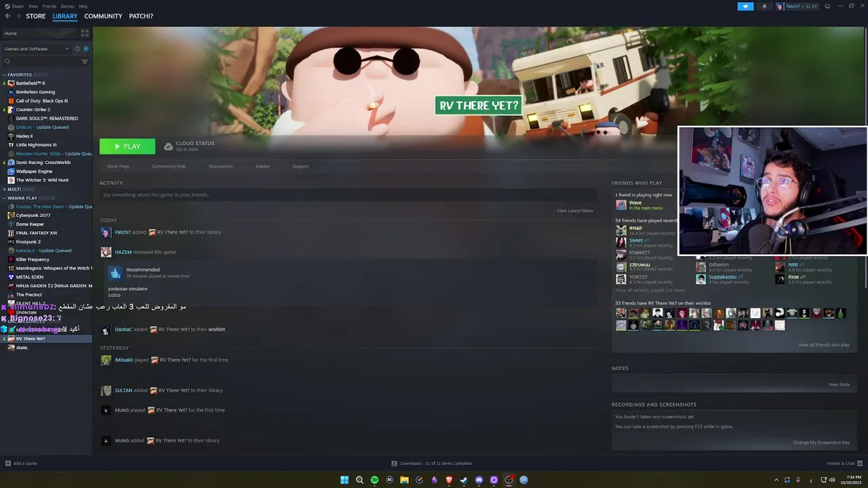This screenshot has height=488, width=868.
Task: Click View all friends who play
Action: pos(824,345)
